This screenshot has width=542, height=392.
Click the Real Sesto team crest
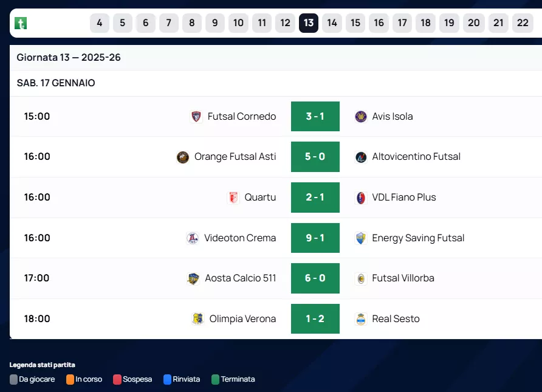pyautogui.click(x=361, y=319)
